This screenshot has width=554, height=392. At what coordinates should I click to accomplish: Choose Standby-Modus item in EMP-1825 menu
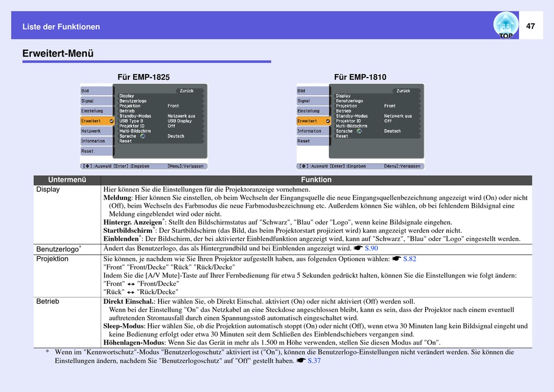(x=135, y=116)
